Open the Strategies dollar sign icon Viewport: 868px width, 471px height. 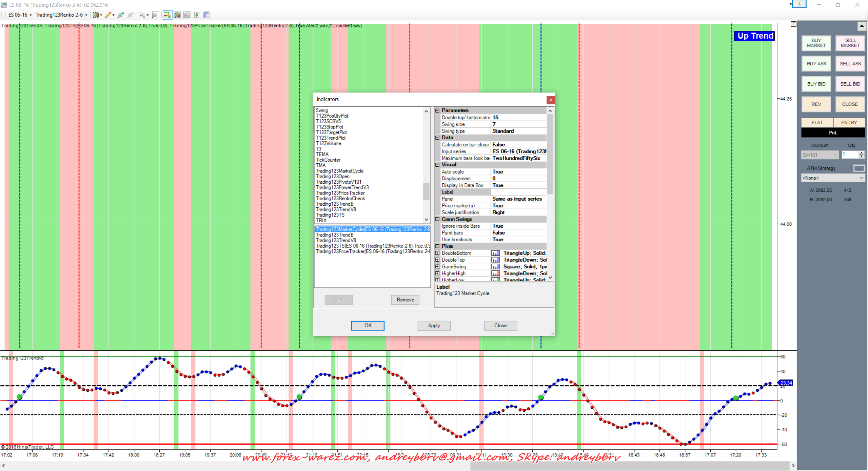[x=197, y=15]
